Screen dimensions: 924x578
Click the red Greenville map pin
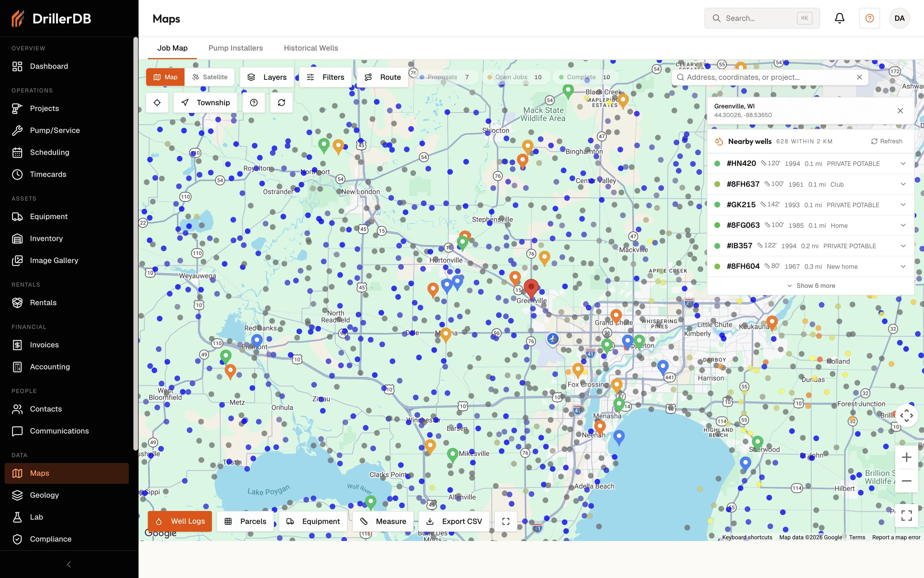[x=531, y=289]
